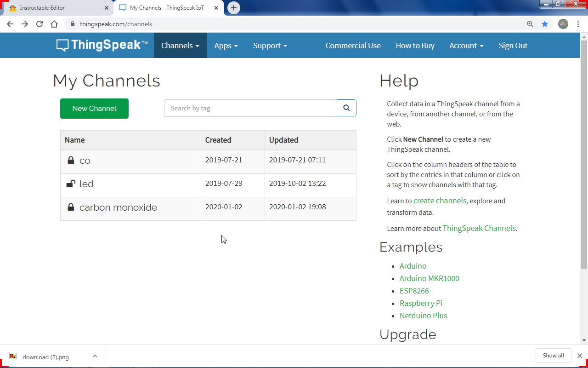The image size is (588, 368).
Task: Click the lock icon beside carbon monoxide
Action: (71, 207)
